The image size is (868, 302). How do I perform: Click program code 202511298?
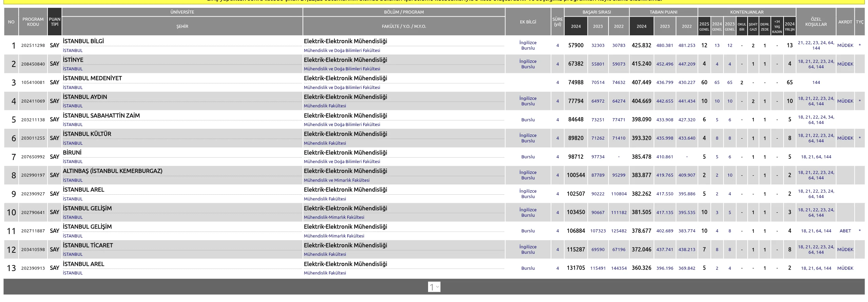(33, 45)
